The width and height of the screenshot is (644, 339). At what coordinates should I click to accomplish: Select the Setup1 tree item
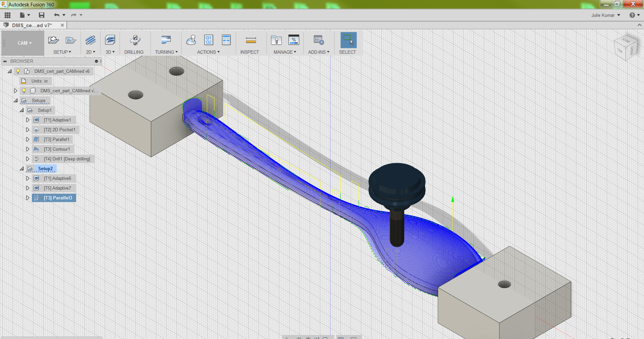[x=45, y=110]
